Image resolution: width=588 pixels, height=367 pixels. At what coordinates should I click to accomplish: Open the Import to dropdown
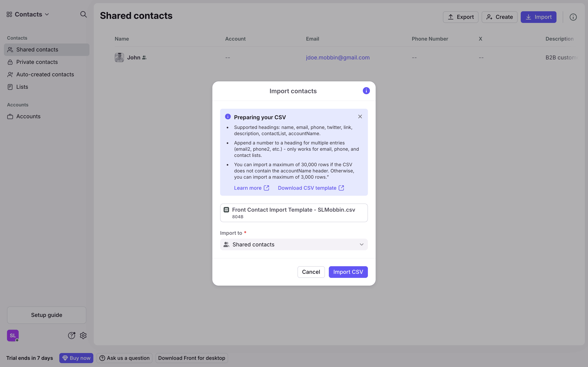[294, 244]
